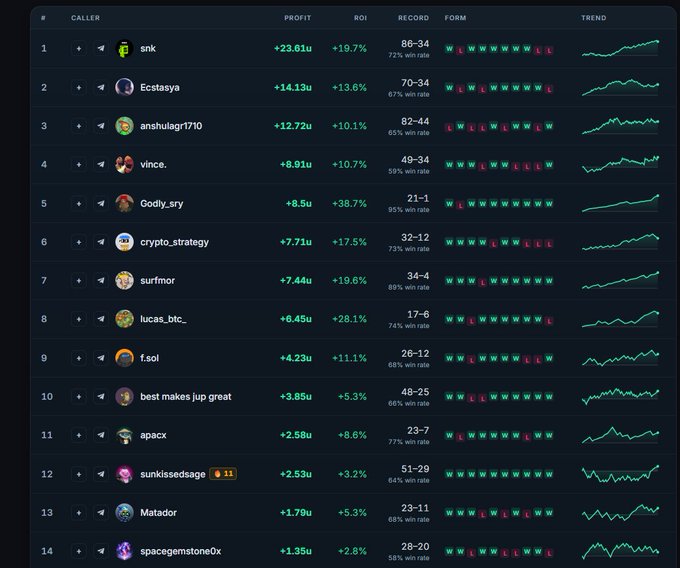This screenshot has height=568, width=680.
Task: Open the Telegram icon in apacx's row
Action: point(101,435)
